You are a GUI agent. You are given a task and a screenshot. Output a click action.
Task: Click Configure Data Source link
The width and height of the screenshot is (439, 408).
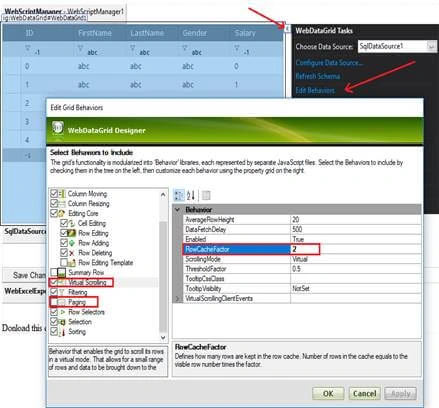[x=329, y=63]
